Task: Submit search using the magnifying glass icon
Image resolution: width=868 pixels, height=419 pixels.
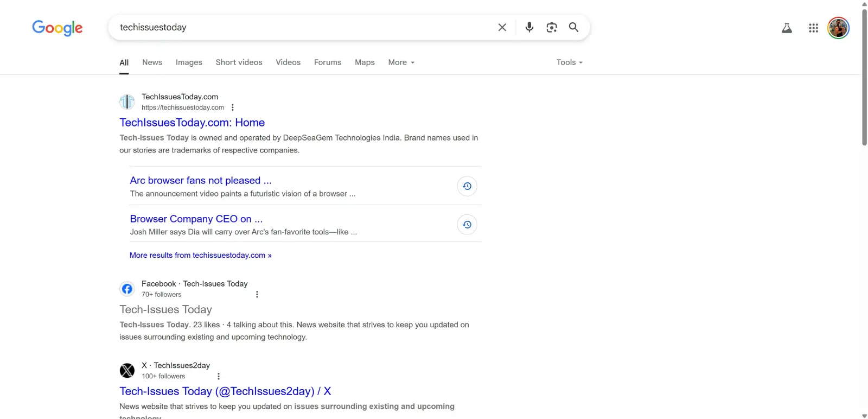Action: coord(573,27)
